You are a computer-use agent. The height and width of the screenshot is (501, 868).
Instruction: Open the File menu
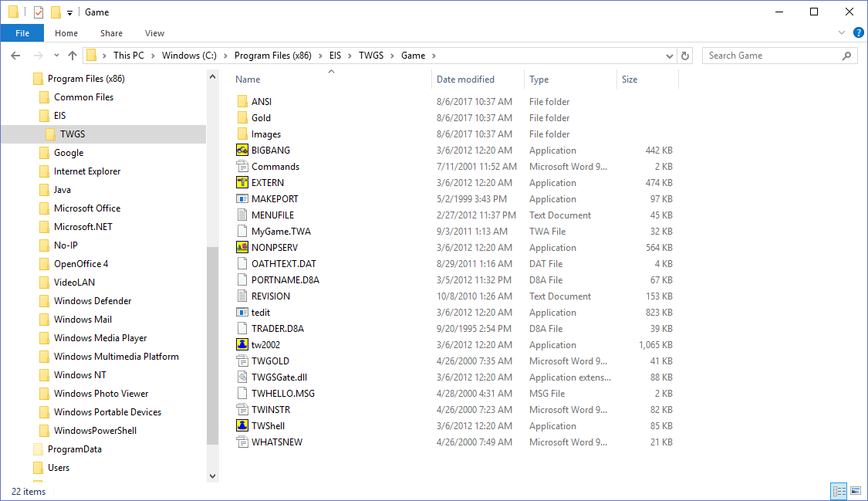(22, 33)
